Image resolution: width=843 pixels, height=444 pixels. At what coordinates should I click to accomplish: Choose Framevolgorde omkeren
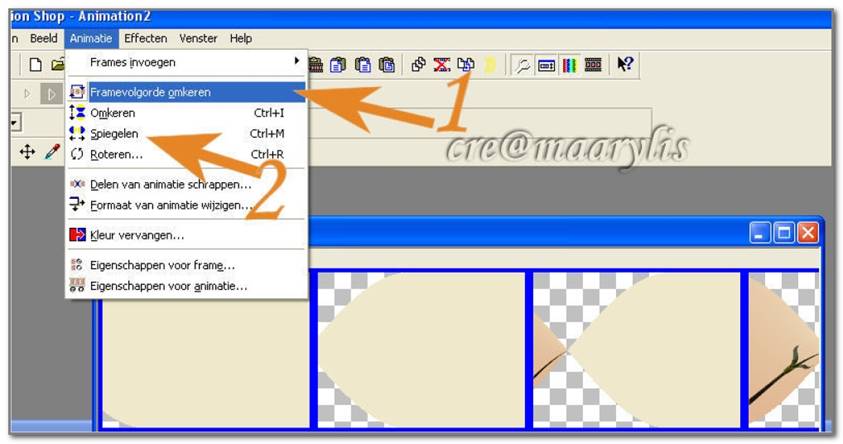tap(186, 92)
